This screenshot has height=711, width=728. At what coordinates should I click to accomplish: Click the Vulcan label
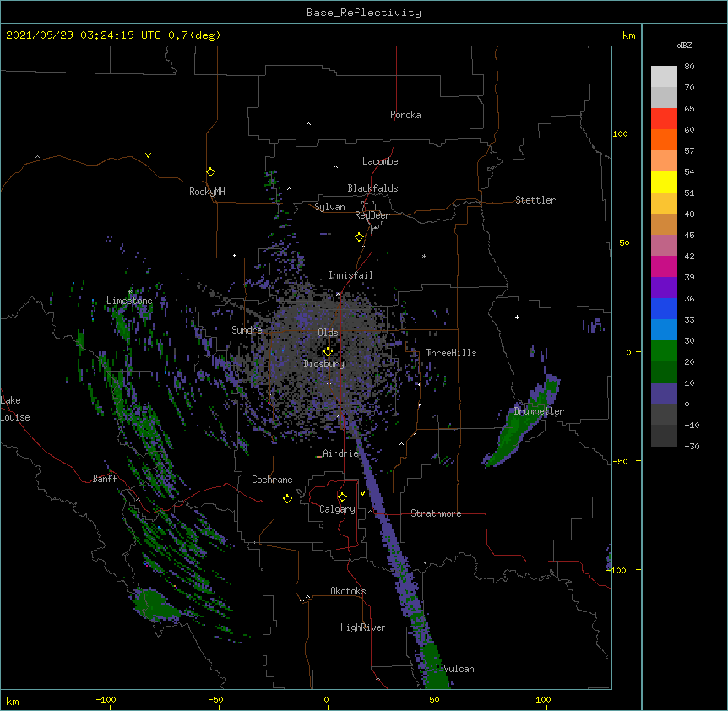(x=459, y=669)
